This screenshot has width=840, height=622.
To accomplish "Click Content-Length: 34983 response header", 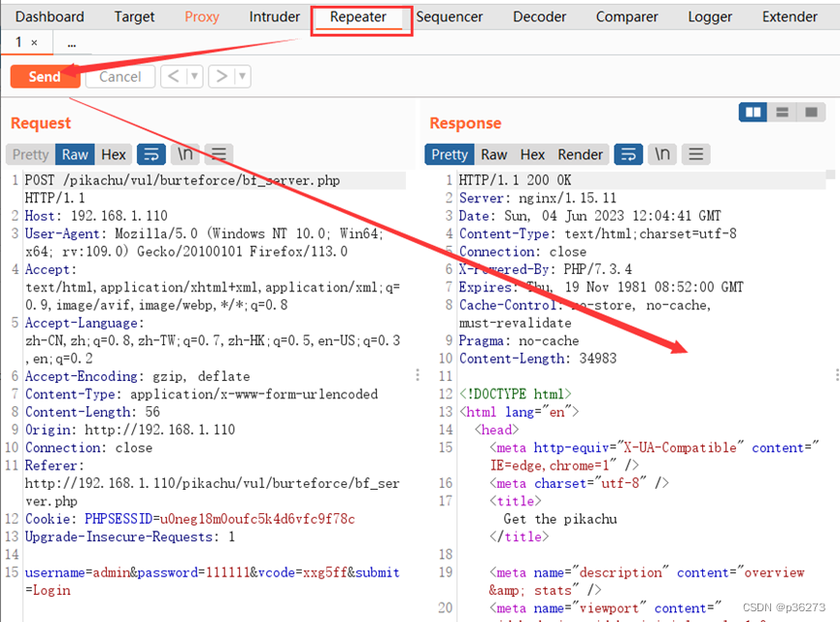I will click(x=538, y=359).
